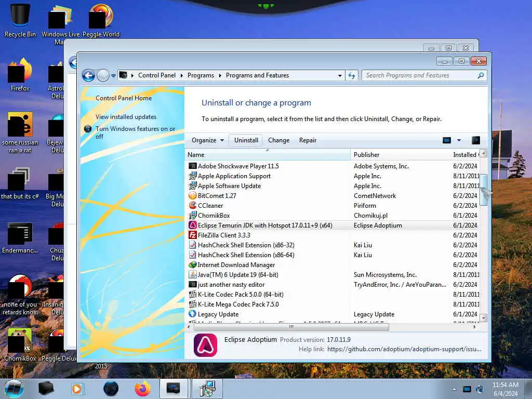Sort by the Name column header
Screen dimensions: 532x399
tap(268, 155)
